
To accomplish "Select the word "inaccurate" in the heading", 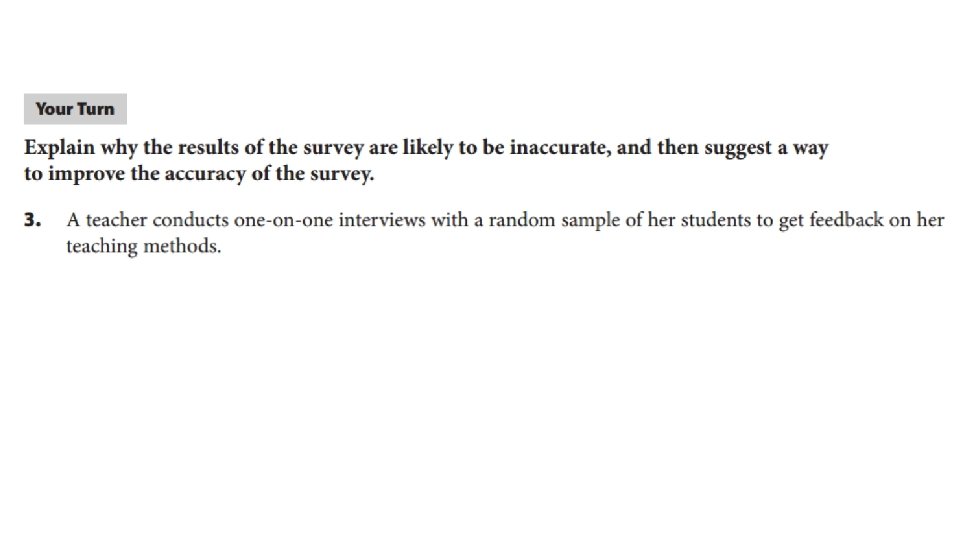I will (560, 148).
